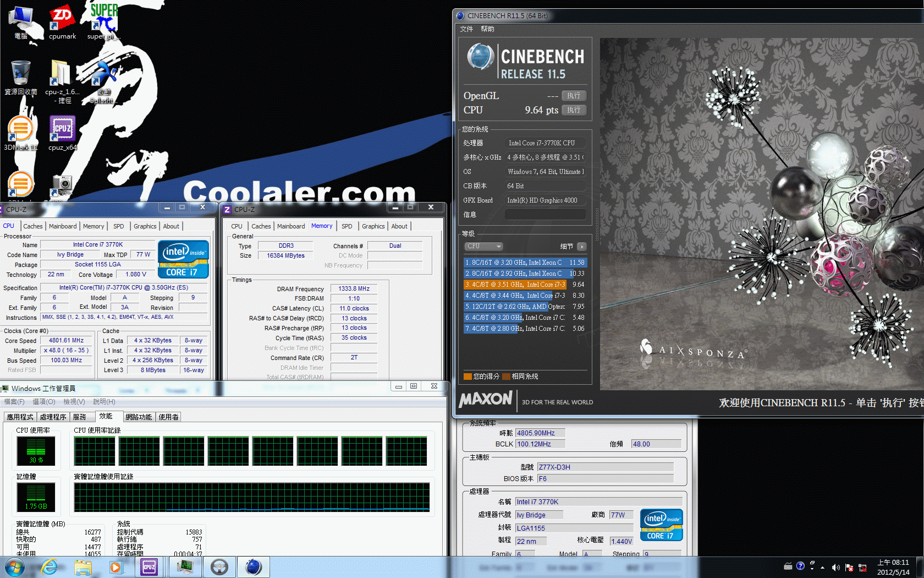Click the volume speaker tray icon
The width and height of the screenshot is (924, 578).
(x=835, y=567)
